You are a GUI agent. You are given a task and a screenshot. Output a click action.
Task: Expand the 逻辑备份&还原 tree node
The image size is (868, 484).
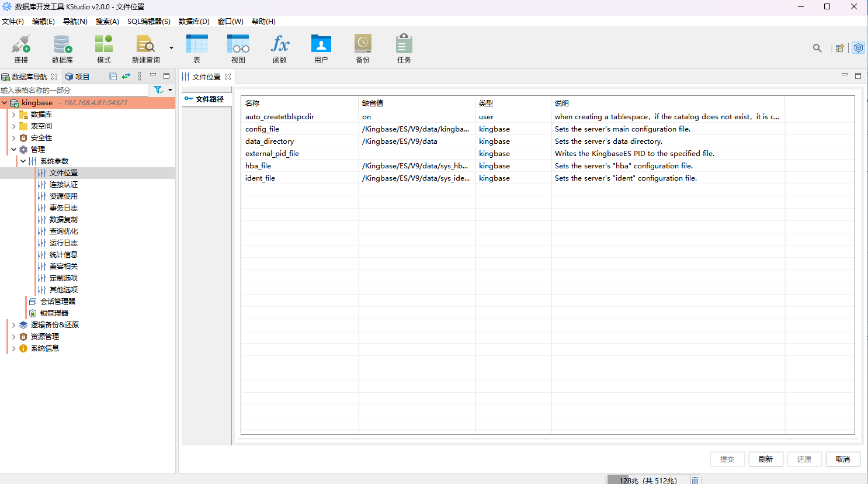click(14, 325)
